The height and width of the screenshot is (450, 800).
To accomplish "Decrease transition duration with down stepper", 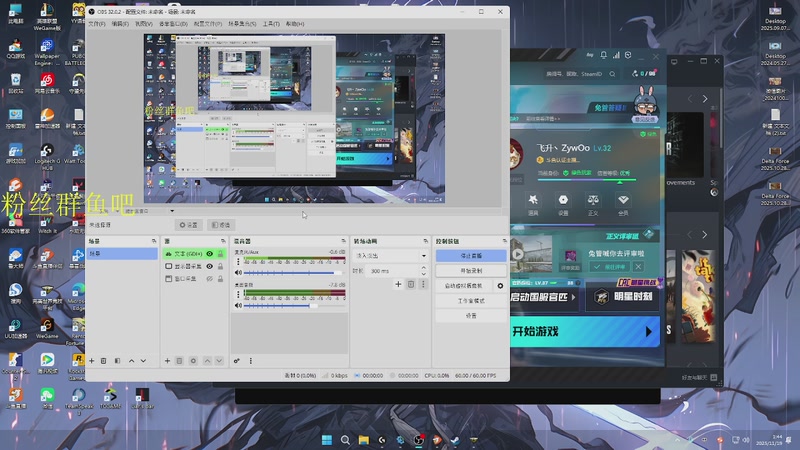I will pyautogui.click(x=423, y=274).
